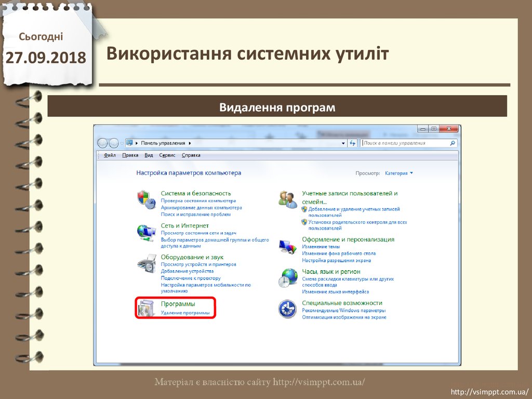Open the Сервис menu
Screen dimensions: 532x399
167,155
